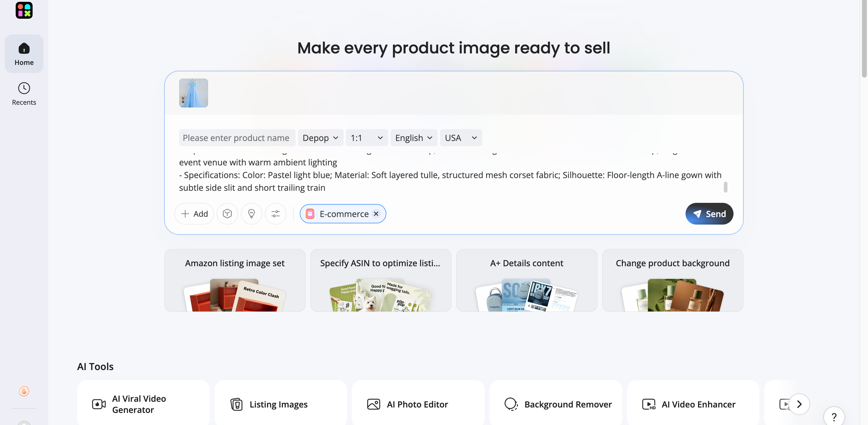Show next AI tools with arrow
This screenshot has width=868, height=425.
[799, 404]
